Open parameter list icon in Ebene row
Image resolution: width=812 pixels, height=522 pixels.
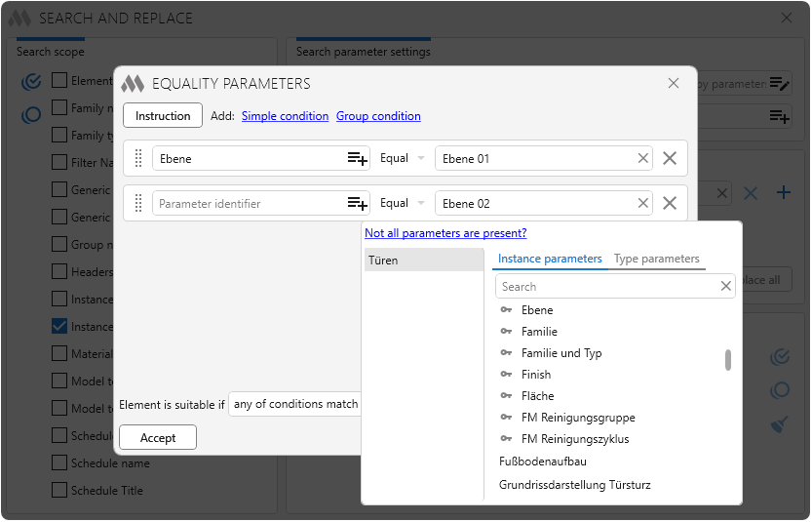(x=358, y=159)
